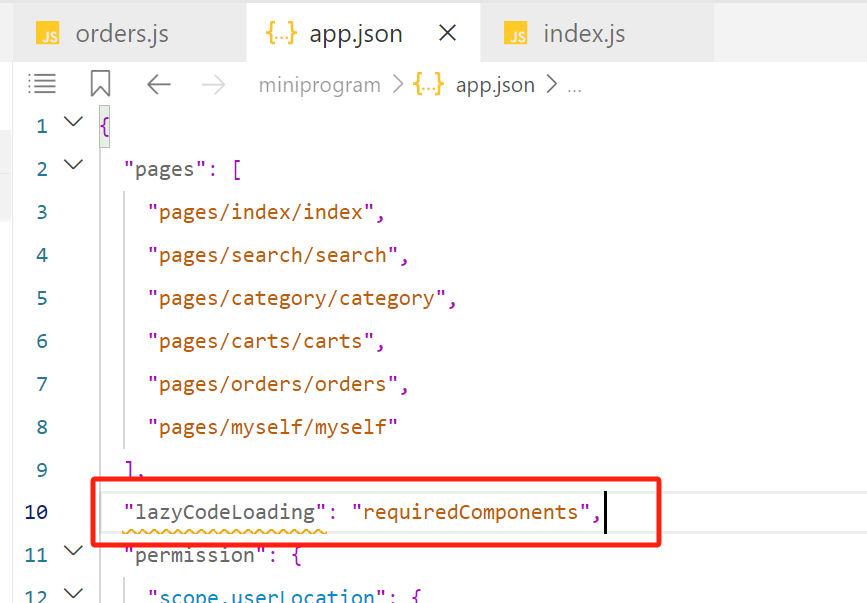Screen dimensions: 867x603
Task: Click the JSON braces icon on app.json tab
Action: coord(281,32)
